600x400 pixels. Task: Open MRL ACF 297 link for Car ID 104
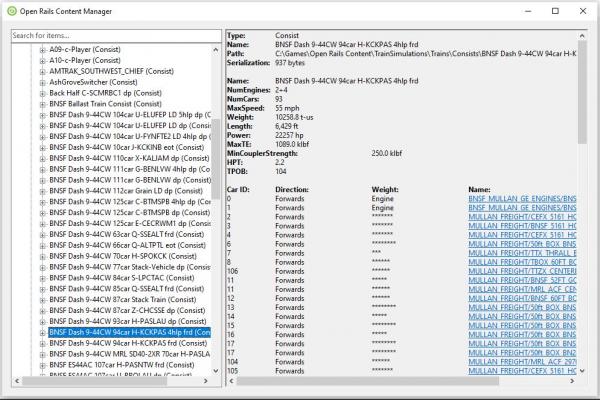click(522, 362)
